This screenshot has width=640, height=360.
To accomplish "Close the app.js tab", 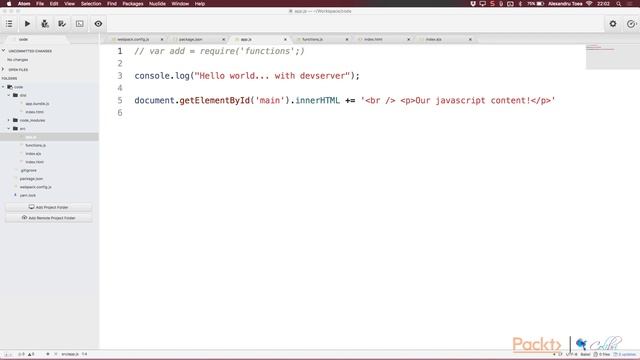I will tap(285, 40).
